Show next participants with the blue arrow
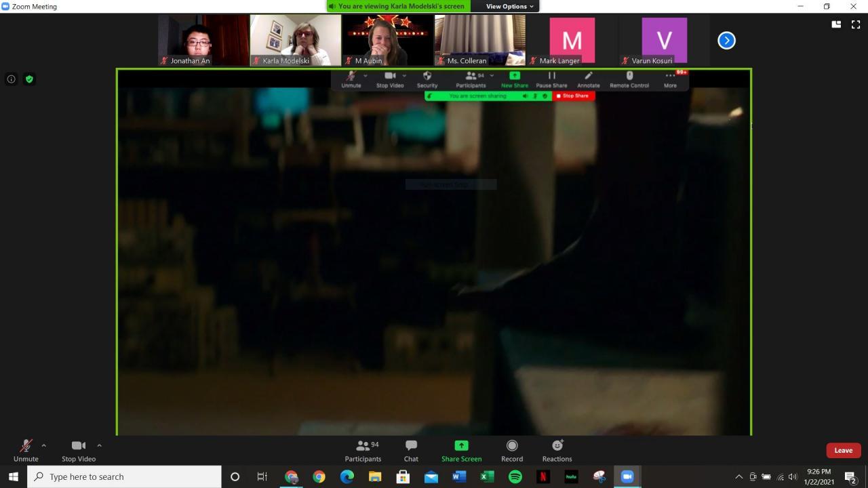 click(x=726, y=41)
